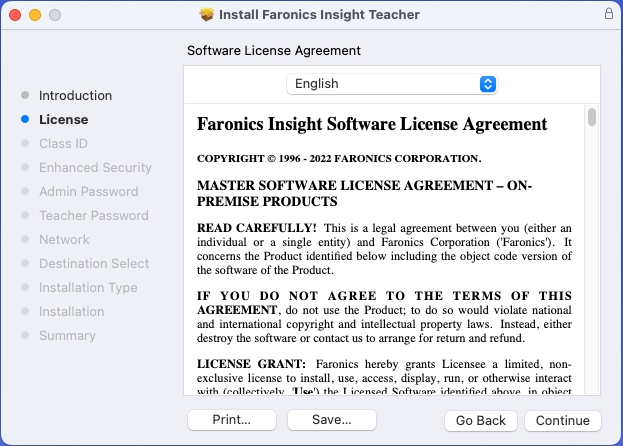Click the Admin Password step
The height and width of the screenshot is (446, 623).
(x=88, y=192)
